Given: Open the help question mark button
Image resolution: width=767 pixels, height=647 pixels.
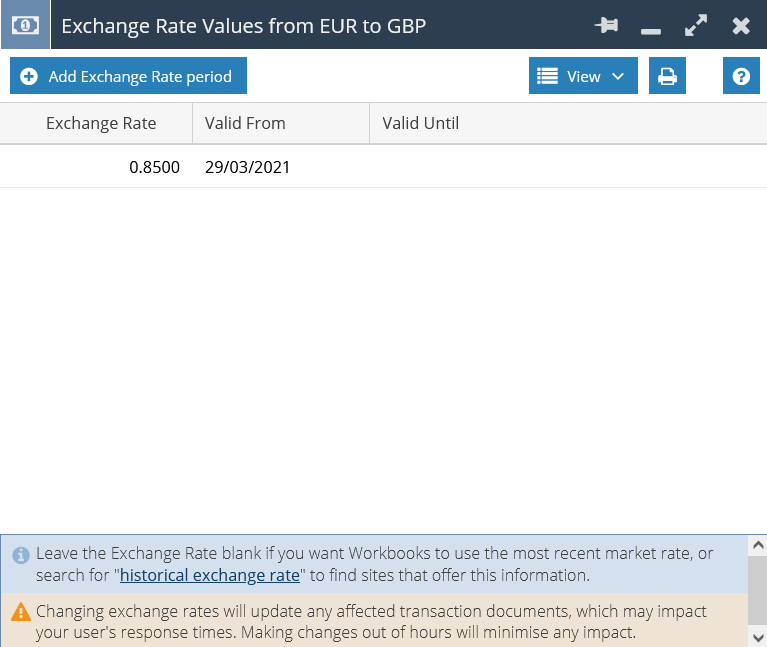Looking at the screenshot, I should (741, 76).
